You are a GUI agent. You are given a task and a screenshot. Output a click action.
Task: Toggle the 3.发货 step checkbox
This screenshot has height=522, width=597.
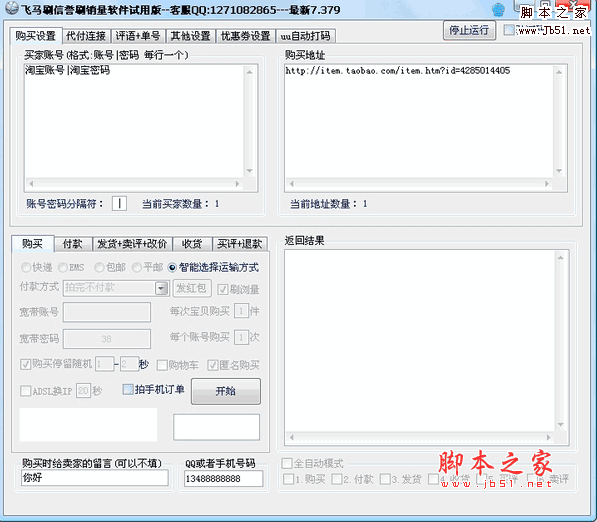385,479
